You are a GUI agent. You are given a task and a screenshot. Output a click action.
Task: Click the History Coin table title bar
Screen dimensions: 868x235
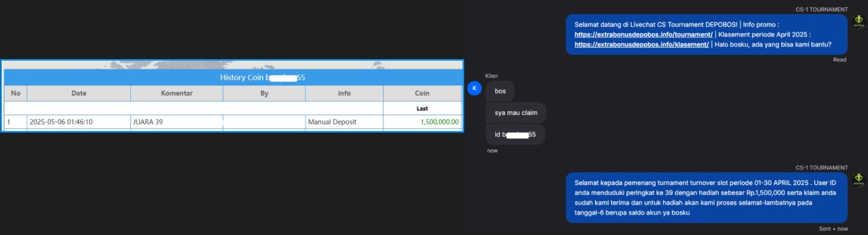pos(233,78)
